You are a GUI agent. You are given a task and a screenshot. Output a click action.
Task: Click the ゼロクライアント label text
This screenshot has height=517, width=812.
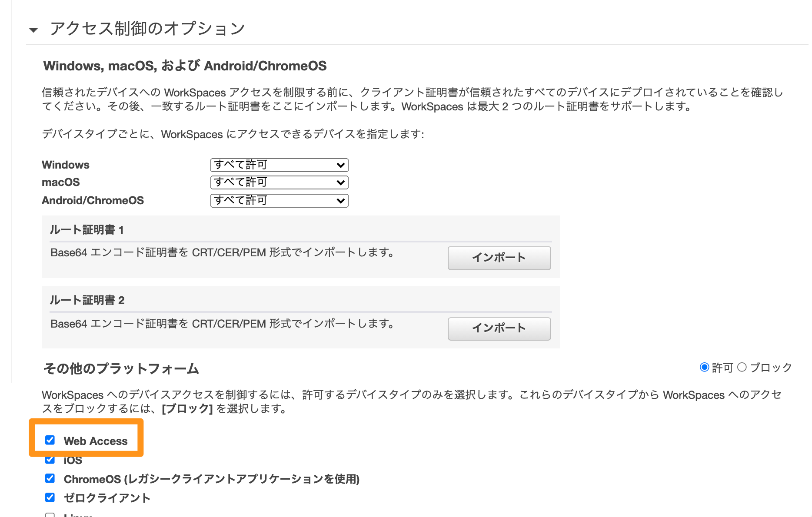pyautogui.click(x=107, y=498)
